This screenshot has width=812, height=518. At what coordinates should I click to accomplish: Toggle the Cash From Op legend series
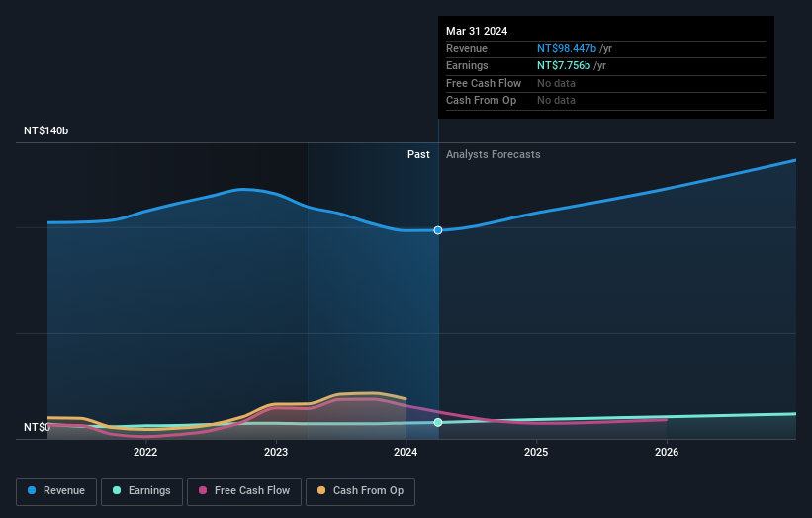(360, 491)
